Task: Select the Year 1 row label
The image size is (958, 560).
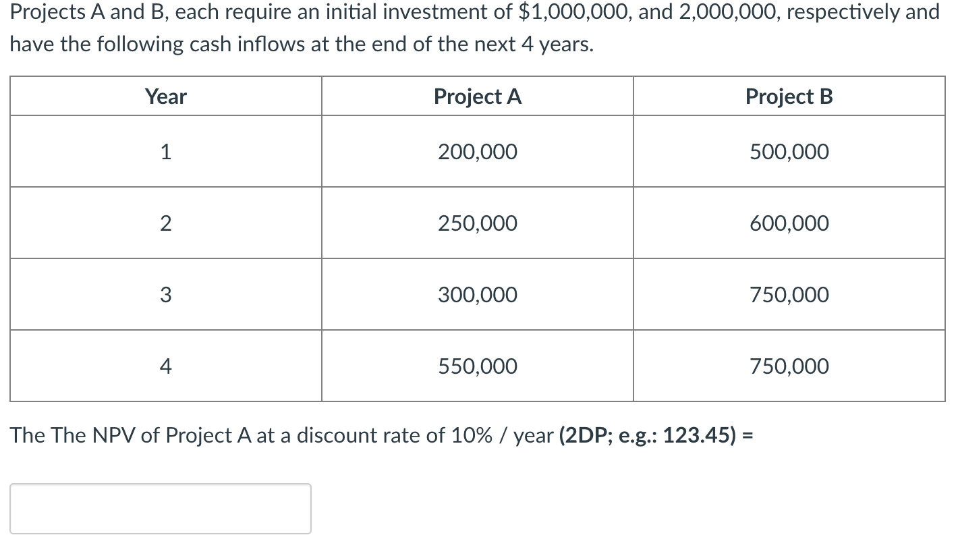Action: (165, 151)
